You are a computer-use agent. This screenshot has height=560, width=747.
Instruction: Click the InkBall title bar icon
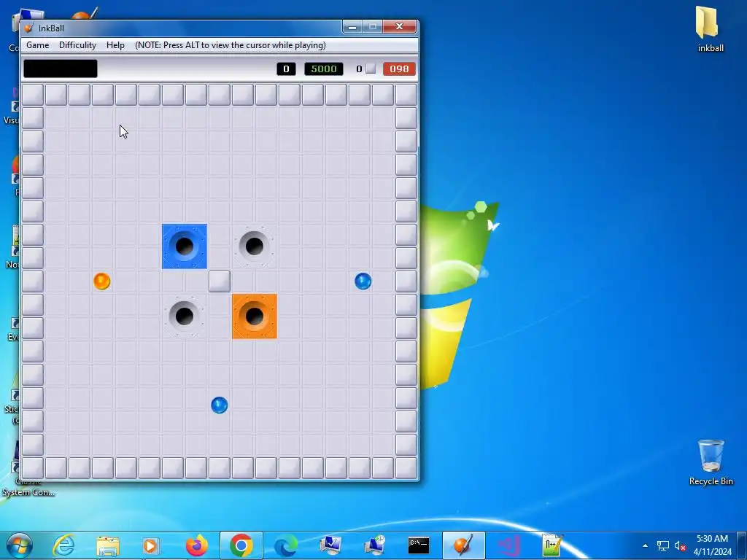pyautogui.click(x=29, y=28)
